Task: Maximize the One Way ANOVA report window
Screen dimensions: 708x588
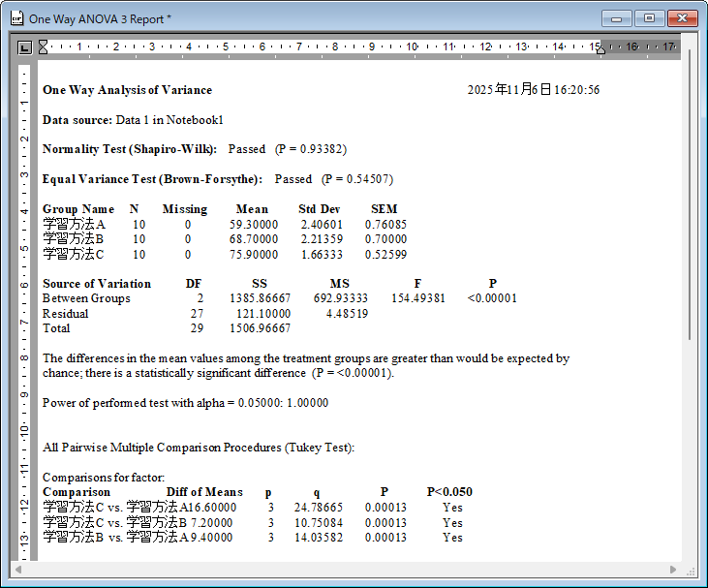Action: click(x=648, y=18)
